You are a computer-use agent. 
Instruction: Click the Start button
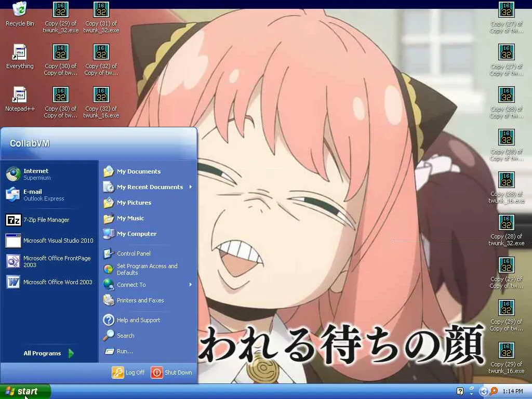tap(25, 392)
